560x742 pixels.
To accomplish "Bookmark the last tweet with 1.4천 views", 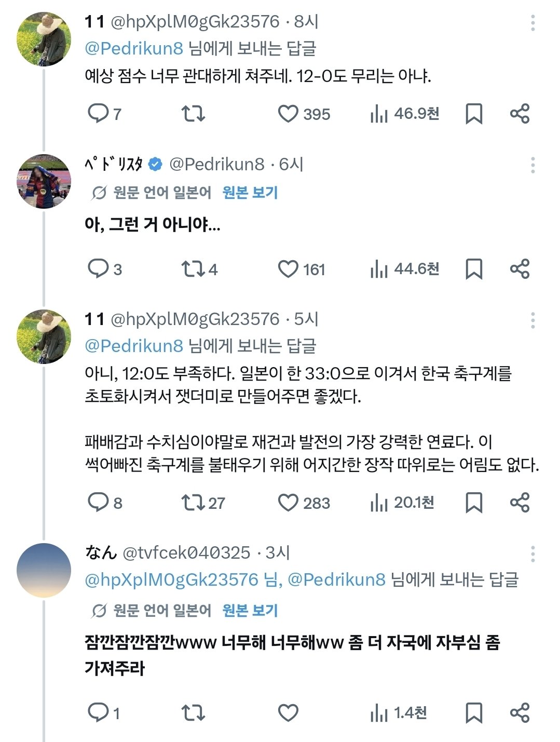I will click(474, 712).
